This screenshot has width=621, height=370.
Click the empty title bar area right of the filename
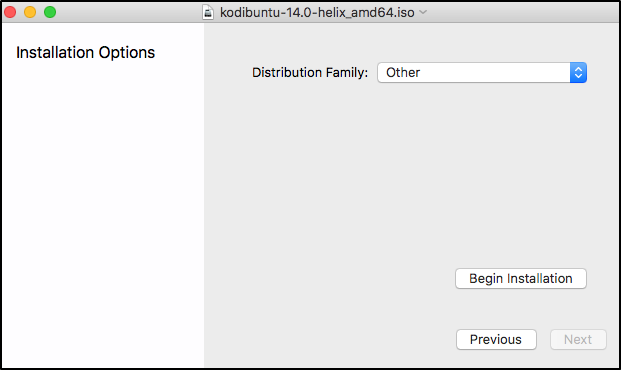pyautogui.click(x=523, y=12)
